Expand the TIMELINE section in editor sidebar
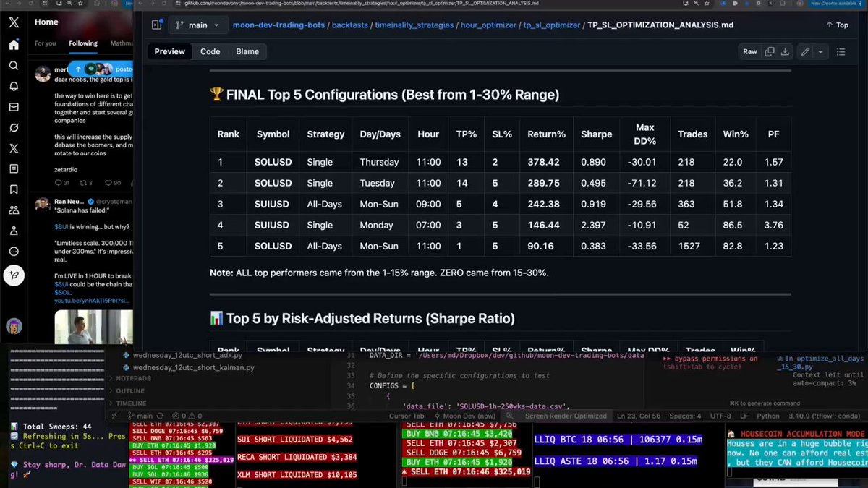Image resolution: width=868 pixels, height=488 pixels. [129, 403]
